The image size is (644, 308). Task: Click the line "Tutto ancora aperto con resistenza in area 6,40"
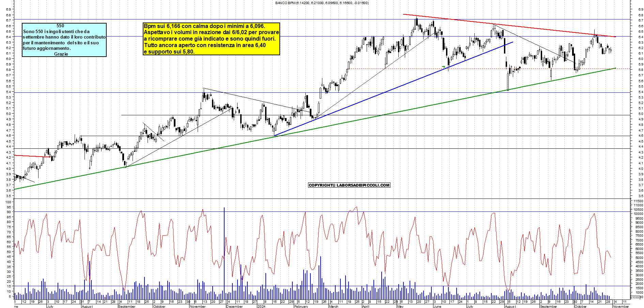tap(205, 45)
